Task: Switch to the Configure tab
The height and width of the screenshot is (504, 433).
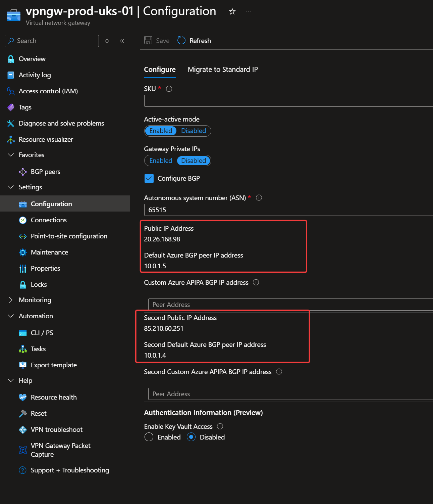Action: (160, 70)
